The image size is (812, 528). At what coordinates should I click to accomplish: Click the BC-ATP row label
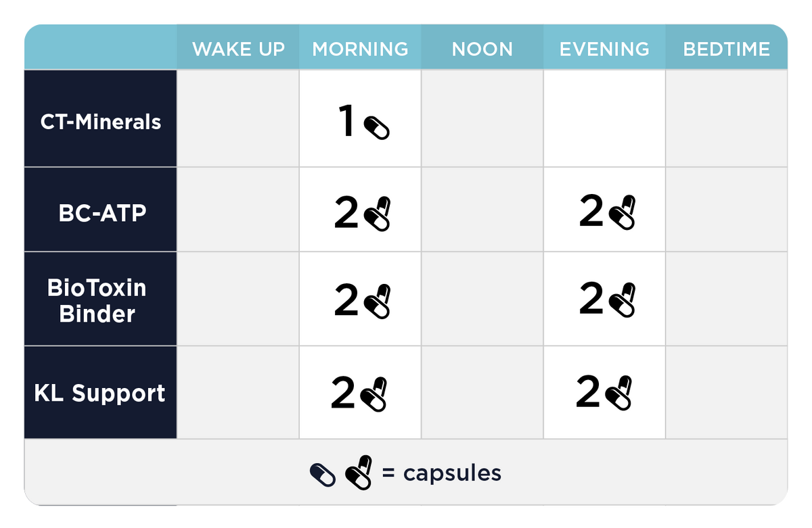tap(102, 213)
